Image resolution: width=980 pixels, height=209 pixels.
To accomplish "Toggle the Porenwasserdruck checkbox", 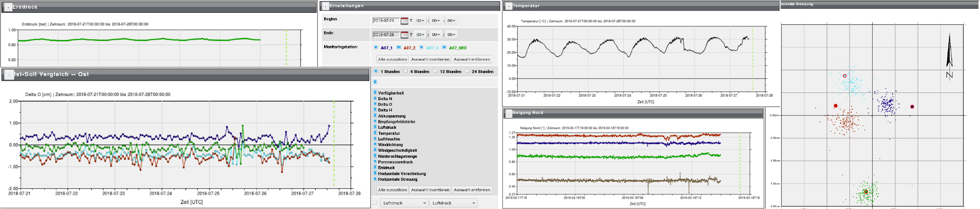I will [x=375, y=162].
